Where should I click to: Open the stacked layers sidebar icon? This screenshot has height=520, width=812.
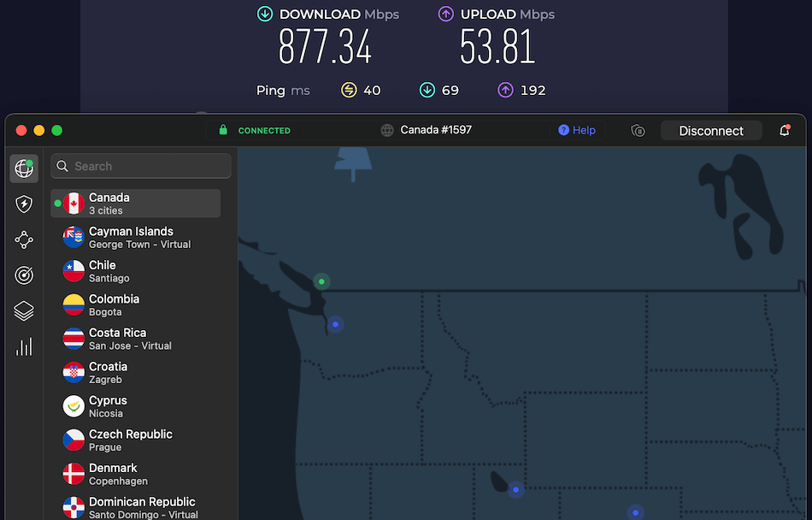coord(24,310)
